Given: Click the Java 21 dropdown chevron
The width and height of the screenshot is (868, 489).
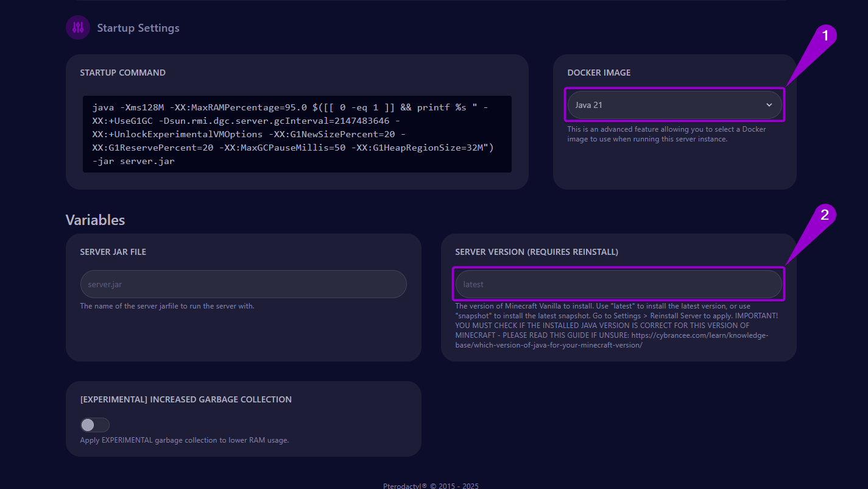Looking at the screenshot, I should 769,104.
